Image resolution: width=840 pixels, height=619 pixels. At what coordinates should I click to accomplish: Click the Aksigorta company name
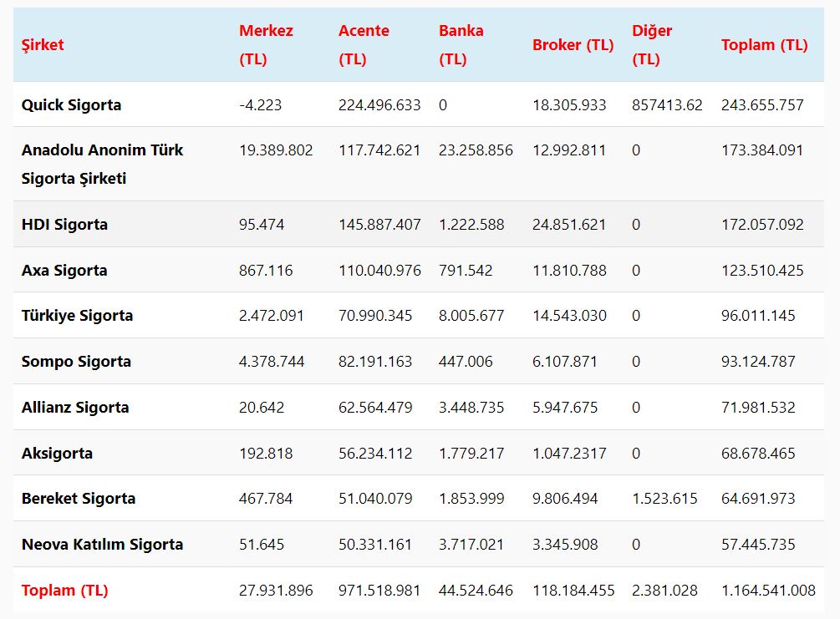[57, 454]
